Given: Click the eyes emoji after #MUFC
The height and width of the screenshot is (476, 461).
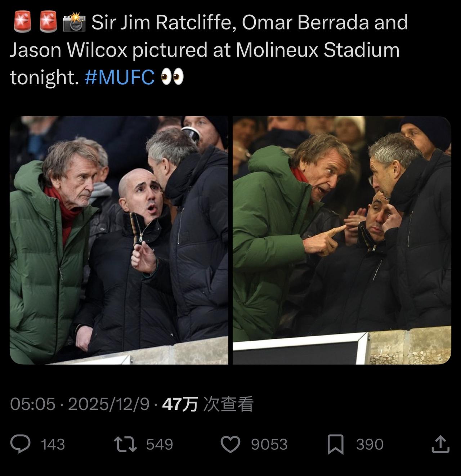Looking at the screenshot, I should [x=172, y=77].
